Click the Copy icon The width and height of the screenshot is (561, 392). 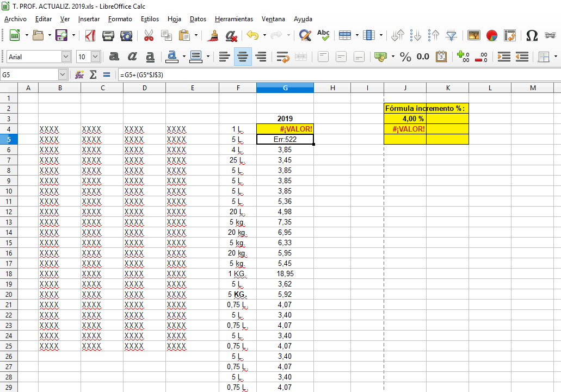[x=166, y=35]
